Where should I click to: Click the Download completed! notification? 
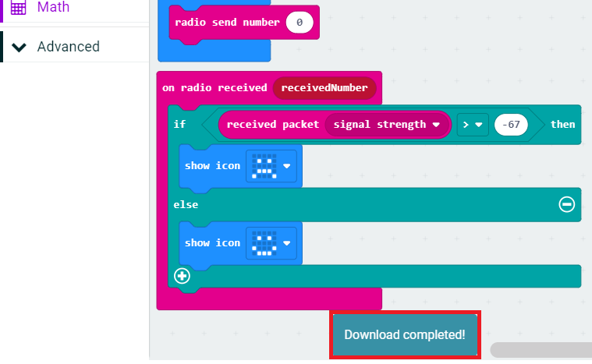[405, 334]
